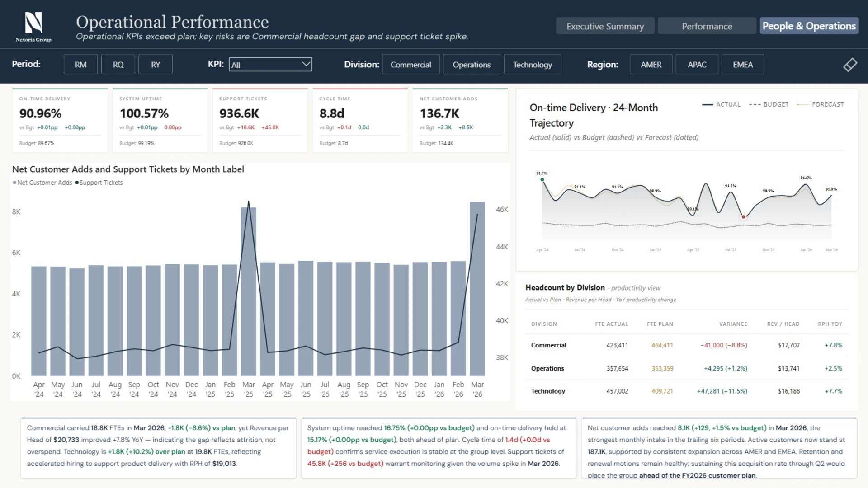Click the Support Tickets legend marker
Viewport: 868px width, 488px height.
(77, 183)
